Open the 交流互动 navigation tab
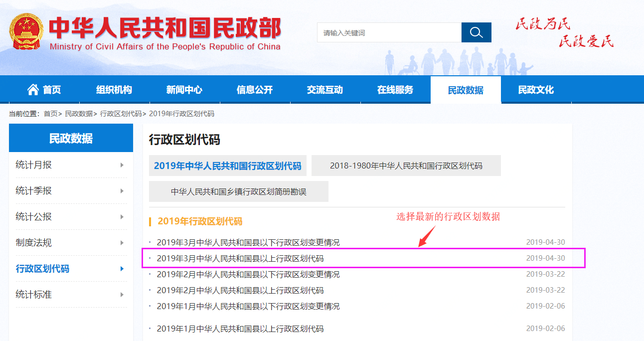Image resolution: width=644 pixels, height=341 pixels. [x=325, y=90]
